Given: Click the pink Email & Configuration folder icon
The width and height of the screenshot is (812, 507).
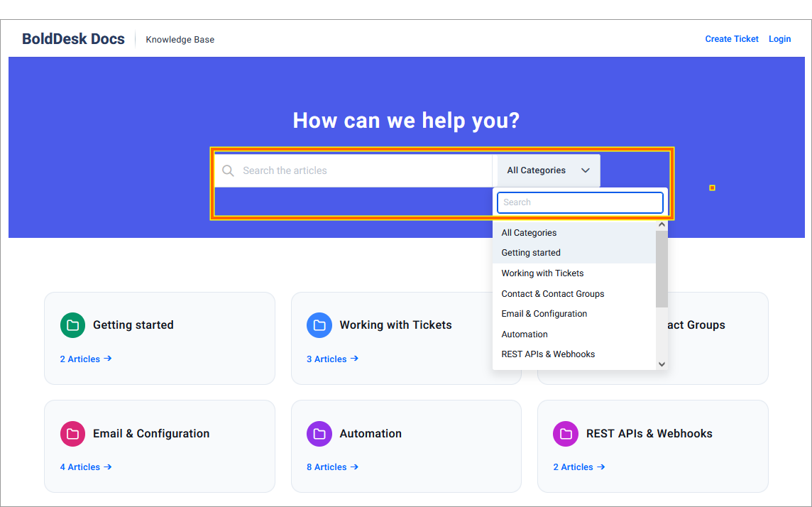Looking at the screenshot, I should click(x=72, y=433).
